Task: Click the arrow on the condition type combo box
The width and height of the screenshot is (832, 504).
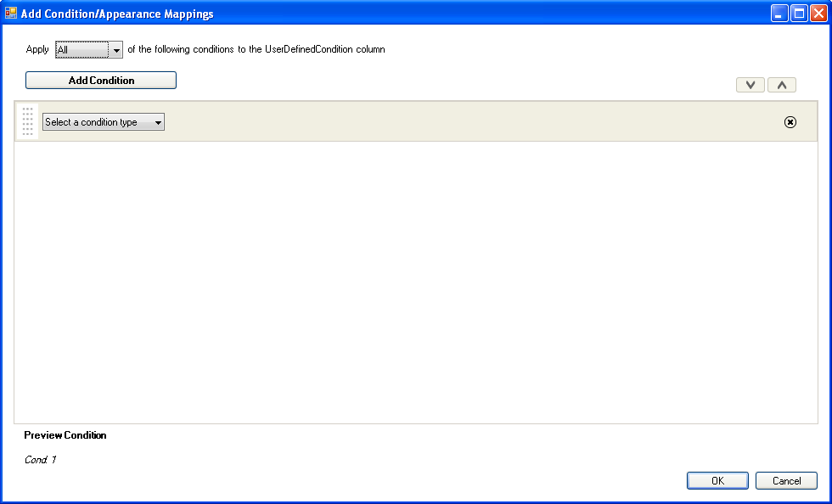Action: click(158, 121)
